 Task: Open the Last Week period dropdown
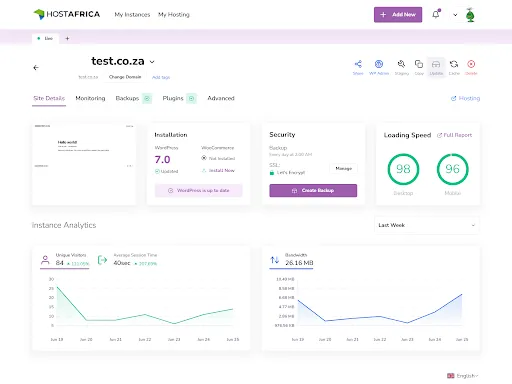tap(427, 225)
